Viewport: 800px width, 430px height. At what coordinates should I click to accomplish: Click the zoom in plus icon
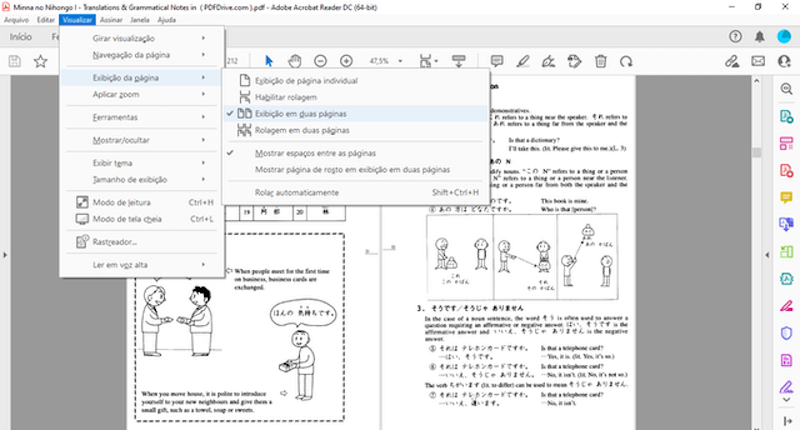coord(346,61)
